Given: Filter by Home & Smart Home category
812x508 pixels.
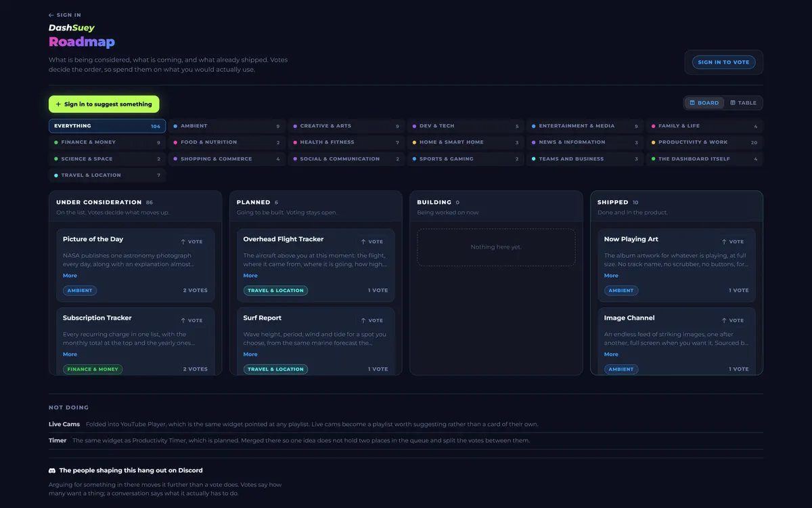Looking at the screenshot, I should (466, 142).
